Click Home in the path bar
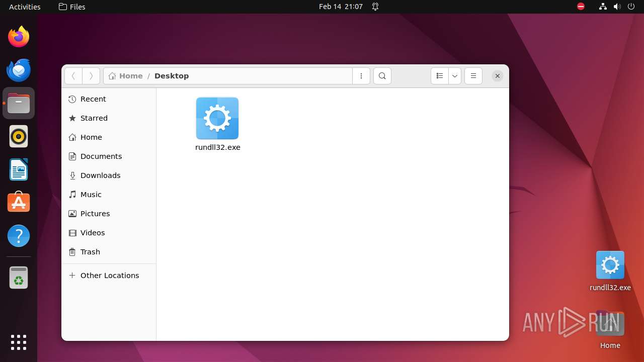 point(126,76)
